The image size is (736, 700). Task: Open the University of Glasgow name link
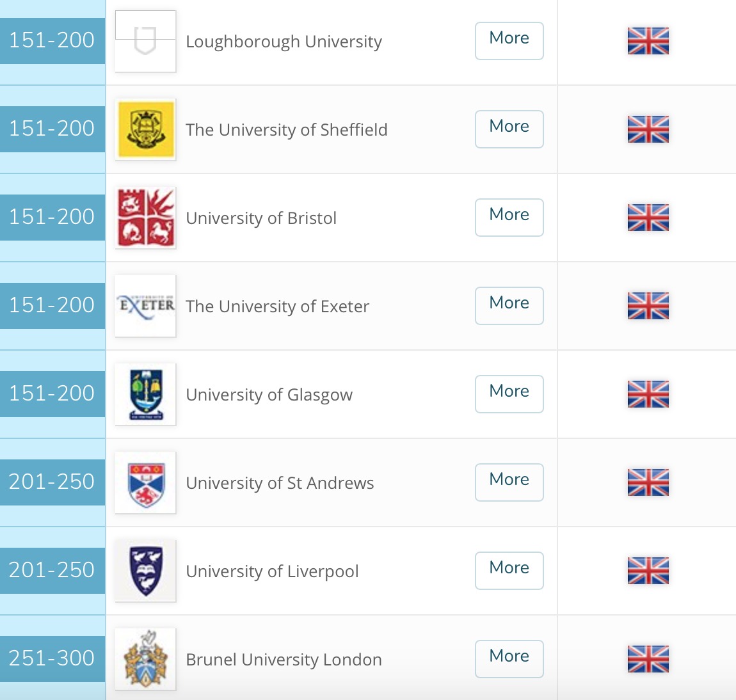pyautogui.click(x=269, y=395)
